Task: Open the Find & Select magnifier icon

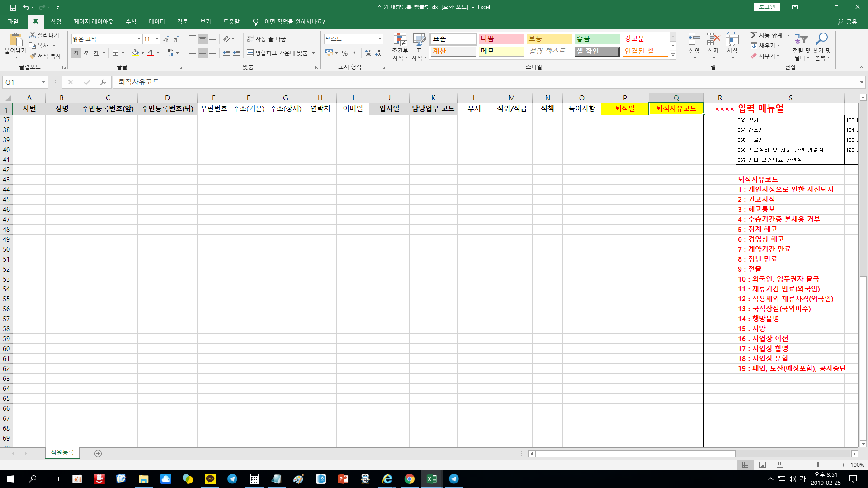Action: coord(821,39)
